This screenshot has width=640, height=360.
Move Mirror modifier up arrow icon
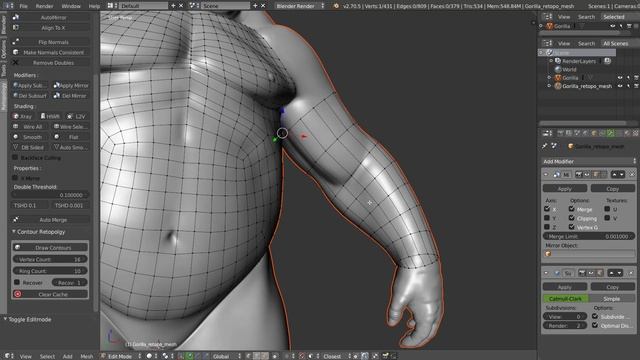pyautogui.click(x=614, y=175)
